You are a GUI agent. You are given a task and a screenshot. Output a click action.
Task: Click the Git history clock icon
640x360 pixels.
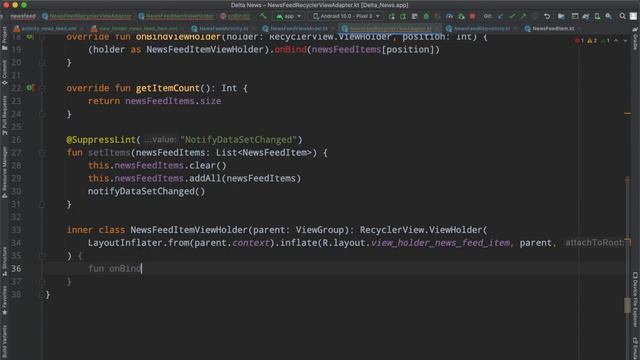point(535,16)
